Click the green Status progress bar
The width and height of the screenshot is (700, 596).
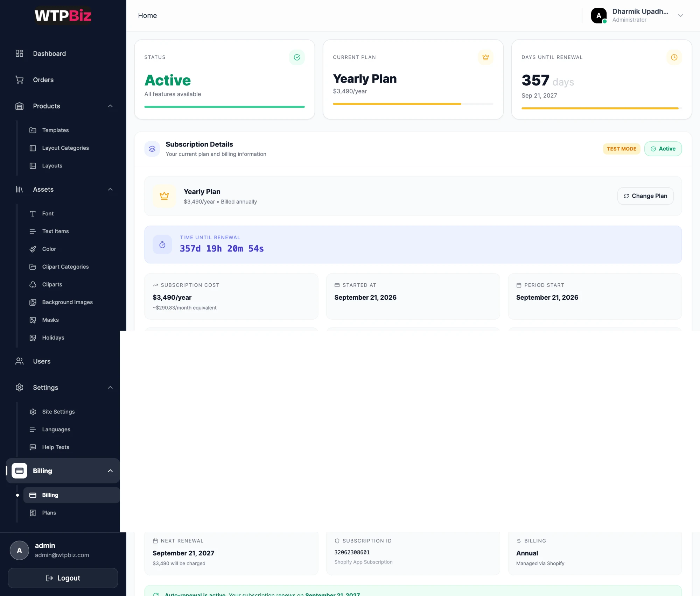pyautogui.click(x=224, y=107)
